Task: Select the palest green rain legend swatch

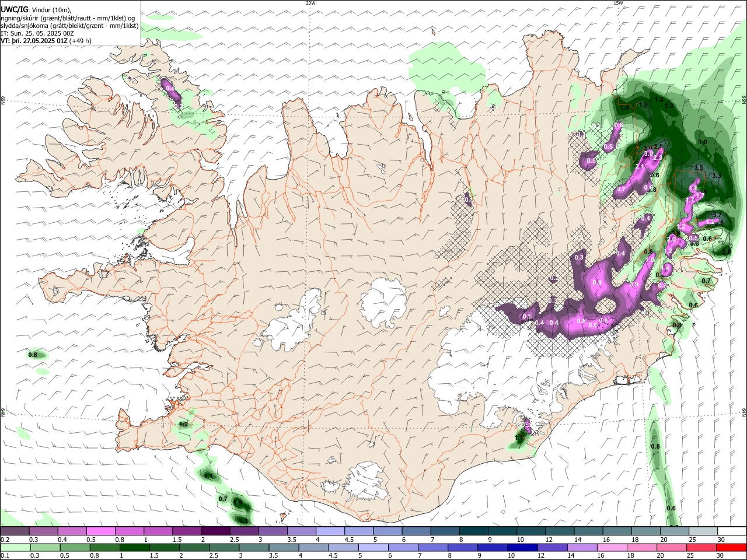Action: pos(16,548)
